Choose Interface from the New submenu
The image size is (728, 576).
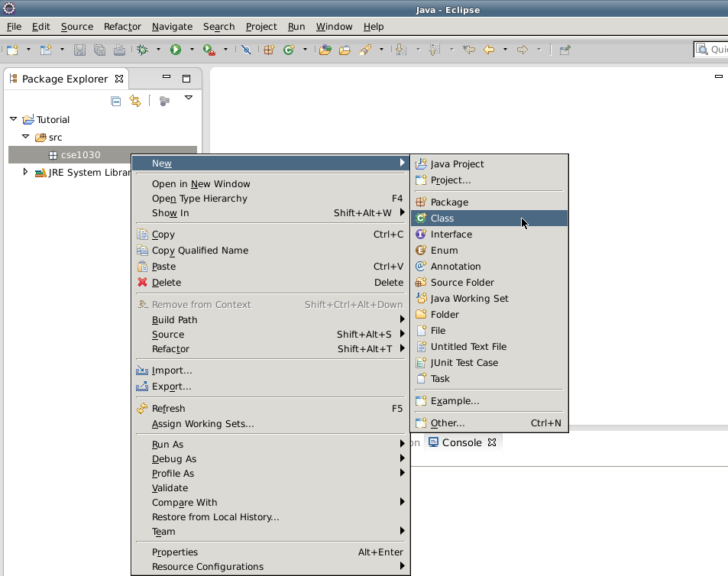(490, 234)
